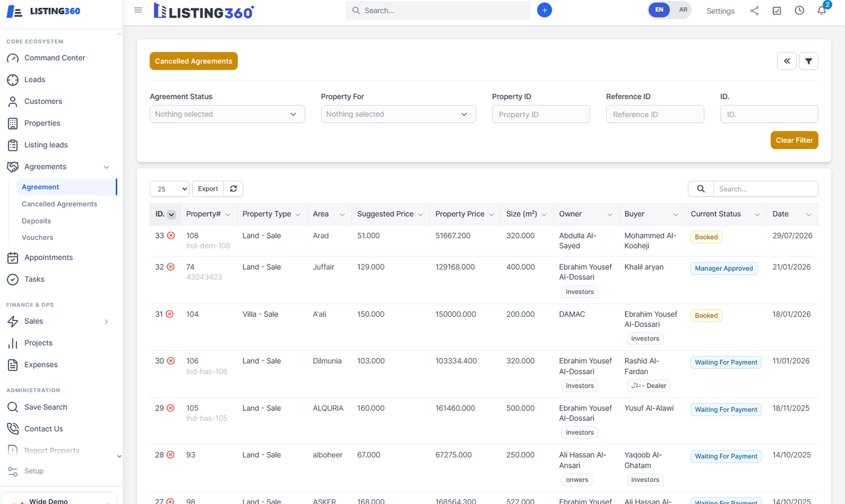The image size is (845, 504).
Task: Focus the top global Search box
Action: 438,10
